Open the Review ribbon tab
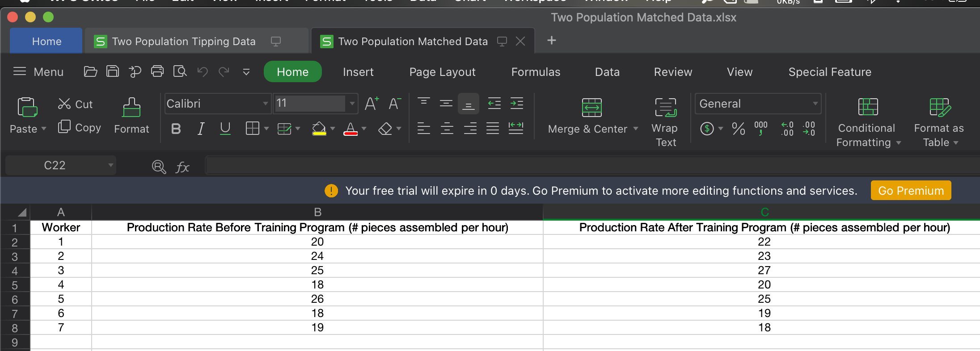Image resolution: width=980 pixels, height=351 pixels. (x=673, y=72)
